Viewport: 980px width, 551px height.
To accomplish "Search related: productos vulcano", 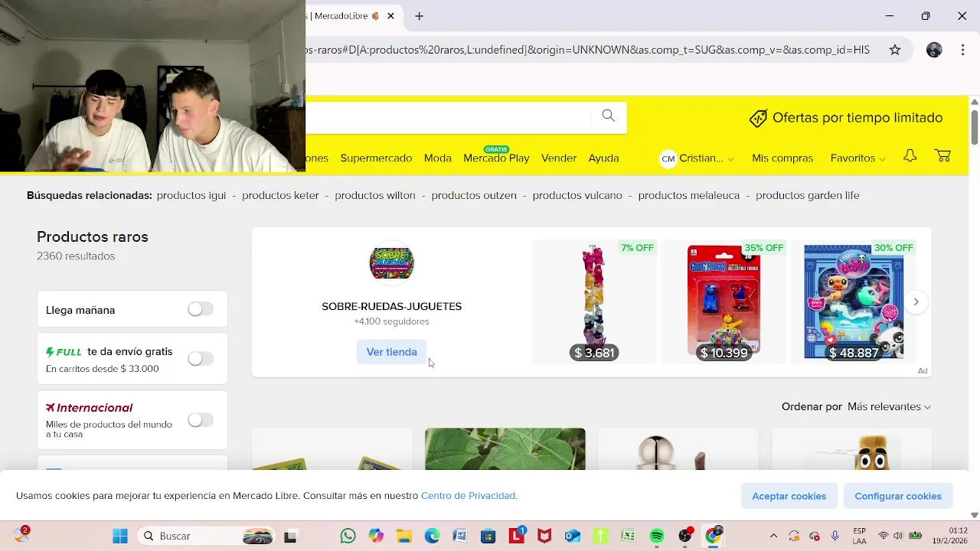I will [x=577, y=196].
